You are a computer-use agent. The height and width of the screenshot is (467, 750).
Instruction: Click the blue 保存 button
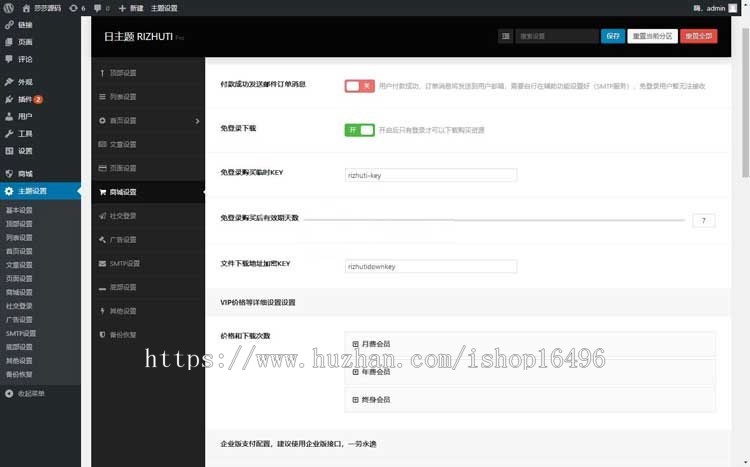point(613,36)
